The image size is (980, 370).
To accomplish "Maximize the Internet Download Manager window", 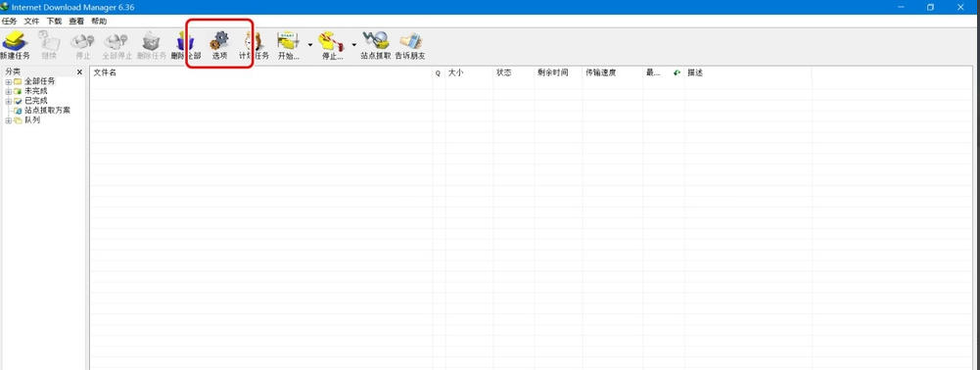I will (x=931, y=7).
